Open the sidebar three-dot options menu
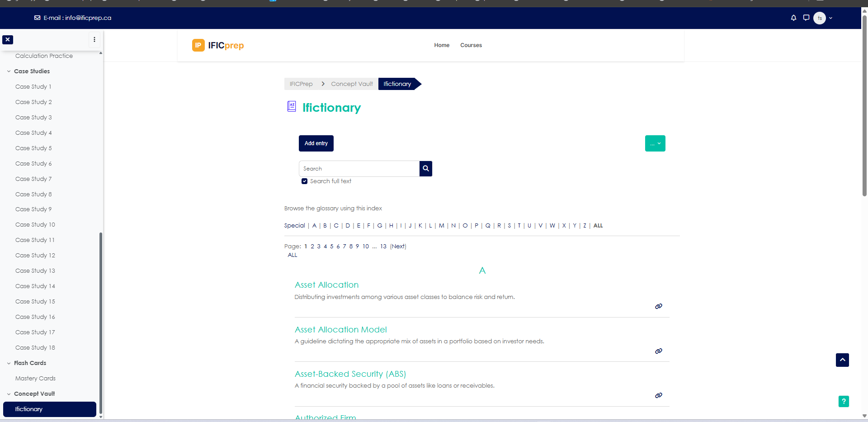 94,39
